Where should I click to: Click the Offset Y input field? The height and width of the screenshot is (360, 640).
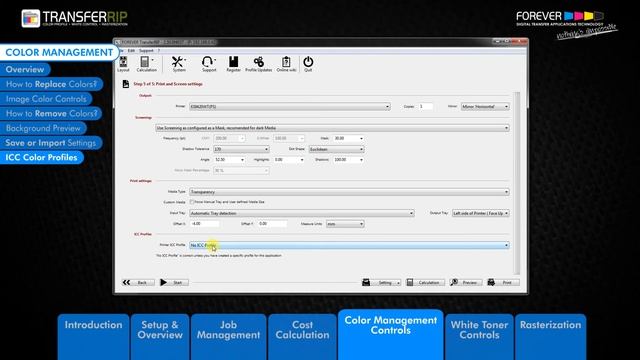273,224
